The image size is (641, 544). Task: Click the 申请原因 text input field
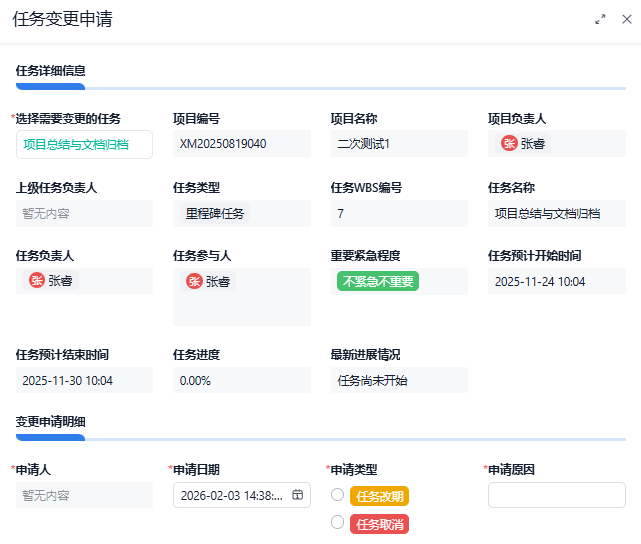[x=556, y=495]
